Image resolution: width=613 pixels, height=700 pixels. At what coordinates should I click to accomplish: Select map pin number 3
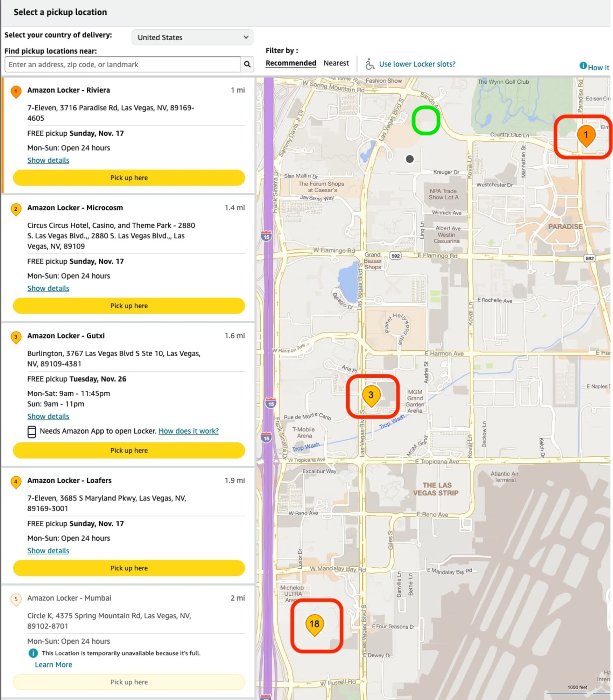click(x=371, y=396)
